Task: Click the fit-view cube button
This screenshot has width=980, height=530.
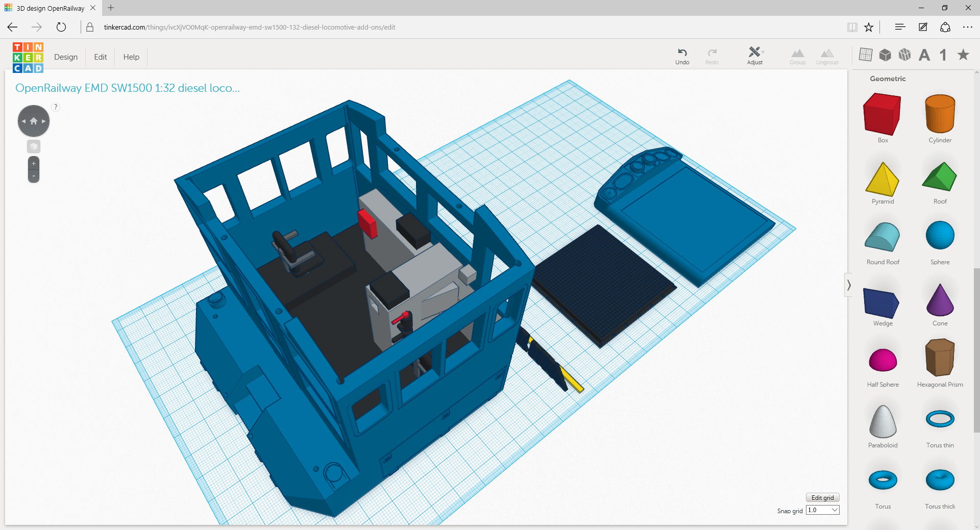Action: (x=34, y=147)
